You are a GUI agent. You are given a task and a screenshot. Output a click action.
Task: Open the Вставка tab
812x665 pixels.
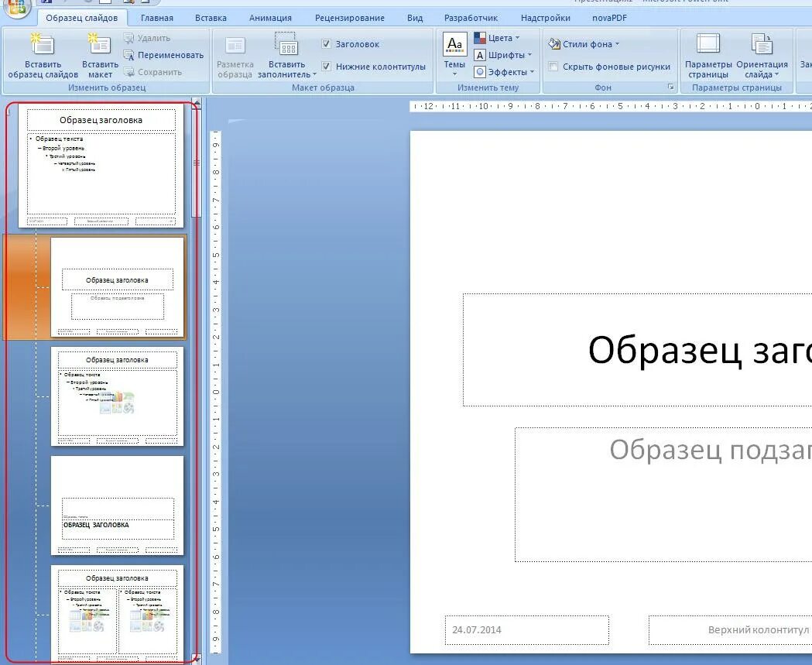click(211, 18)
